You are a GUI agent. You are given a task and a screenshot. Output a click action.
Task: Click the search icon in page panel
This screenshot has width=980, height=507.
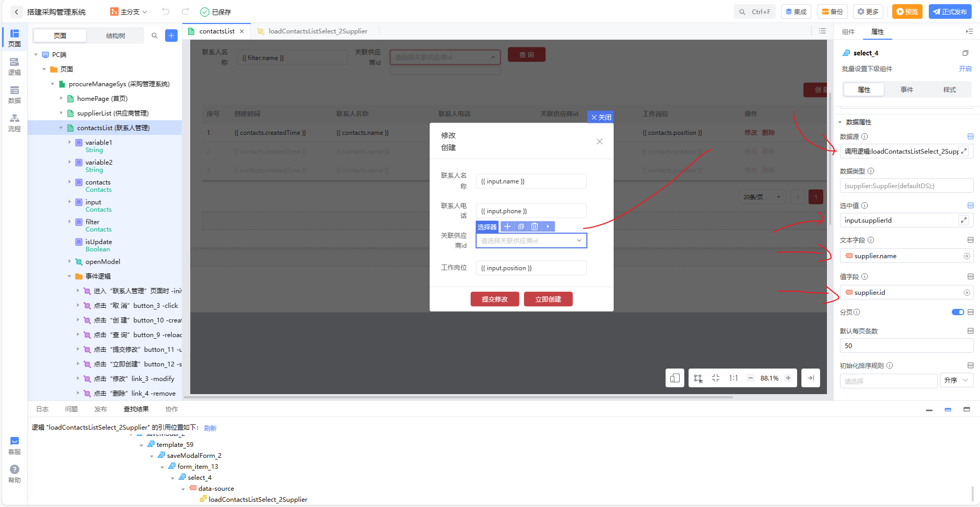[155, 36]
